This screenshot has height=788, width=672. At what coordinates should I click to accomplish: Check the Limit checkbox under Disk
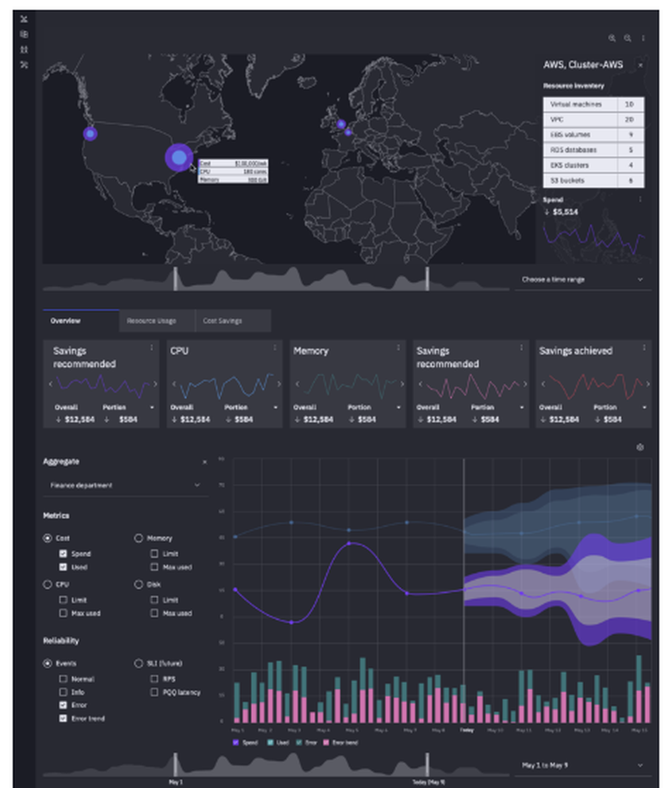coord(154,600)
